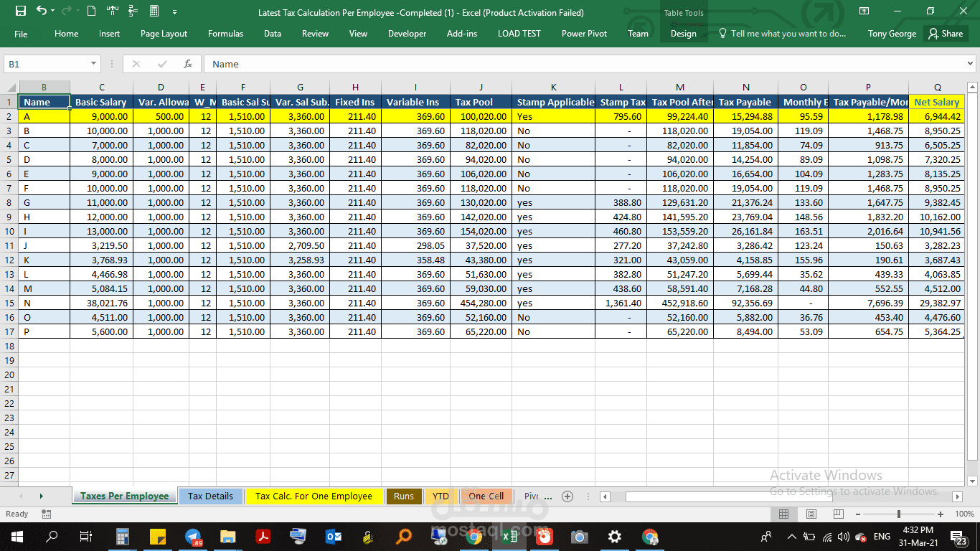Click the Insert Function fx icon
980x551 pixels.
188,64
